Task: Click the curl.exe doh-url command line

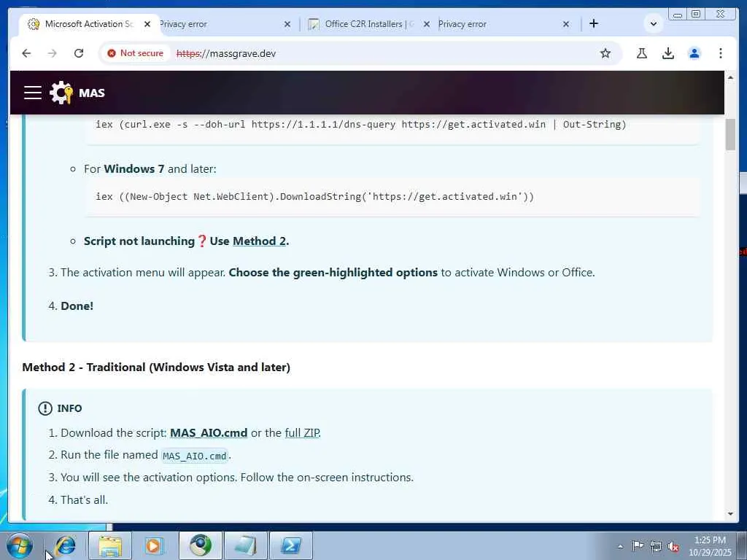Action: click(360, 124)
